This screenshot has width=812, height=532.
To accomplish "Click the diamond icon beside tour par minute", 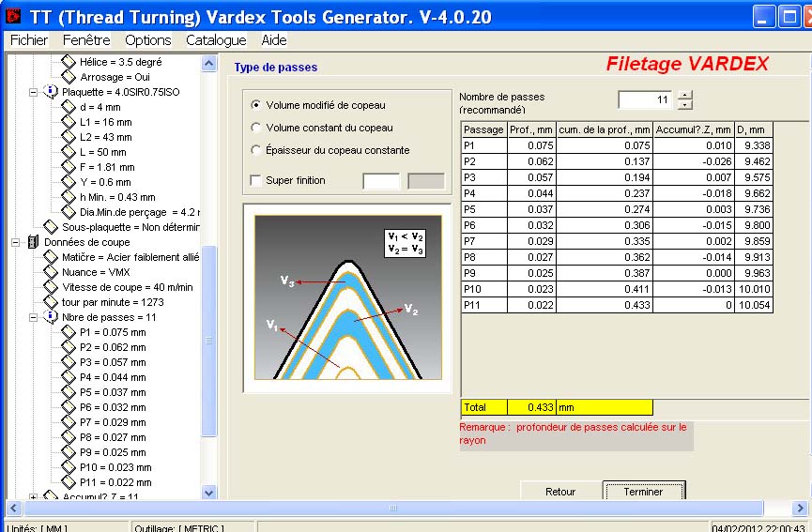I will tap(51, 302).
